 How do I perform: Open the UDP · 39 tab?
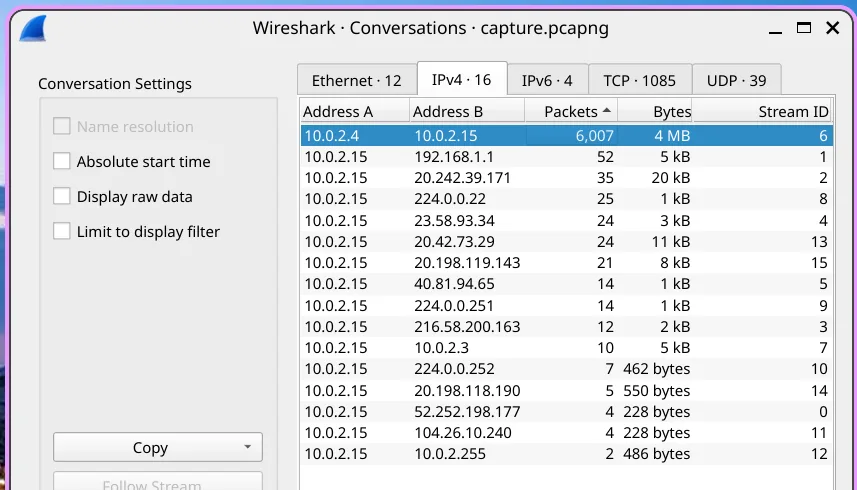click(736, 80)
